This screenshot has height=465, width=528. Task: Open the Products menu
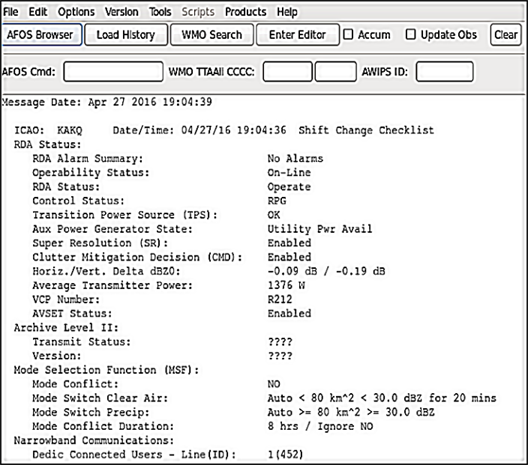coord(245,12)
